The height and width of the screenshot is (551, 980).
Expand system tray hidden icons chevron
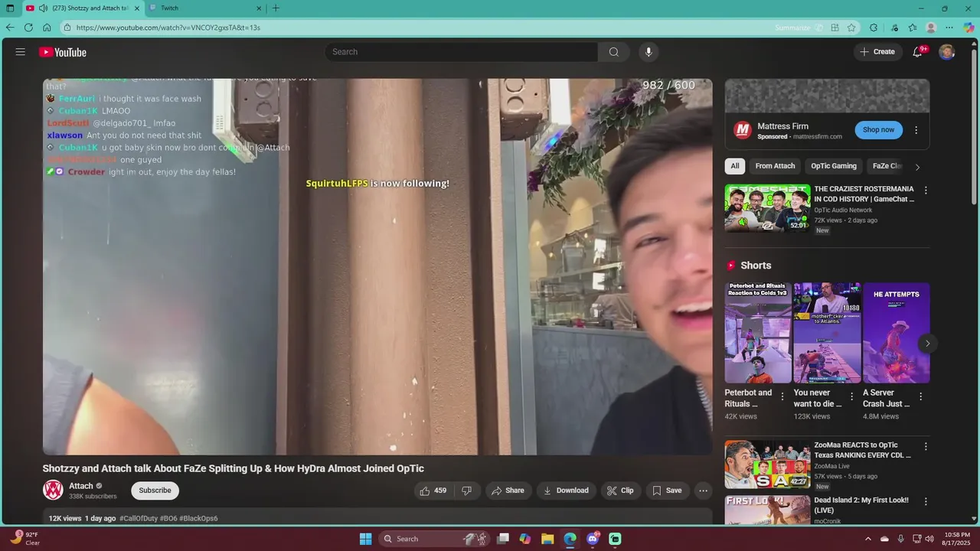pyautogui.click(x=868, y=539)
